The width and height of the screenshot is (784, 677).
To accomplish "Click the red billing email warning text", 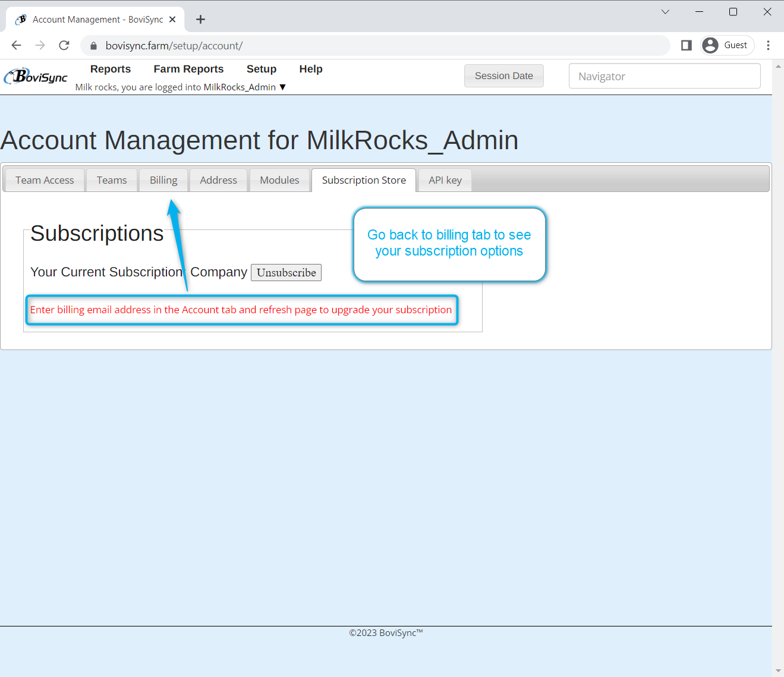I will point(241,310).
